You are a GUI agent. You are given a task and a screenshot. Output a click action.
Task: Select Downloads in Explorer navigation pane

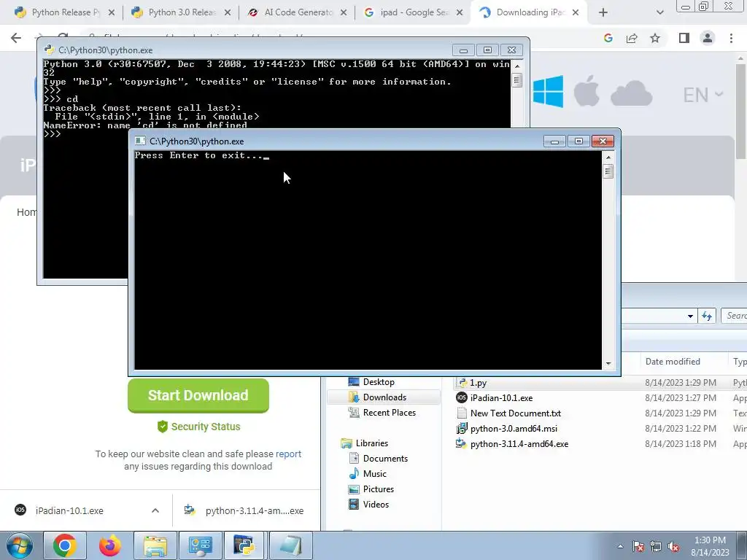[x=384, y=397]
